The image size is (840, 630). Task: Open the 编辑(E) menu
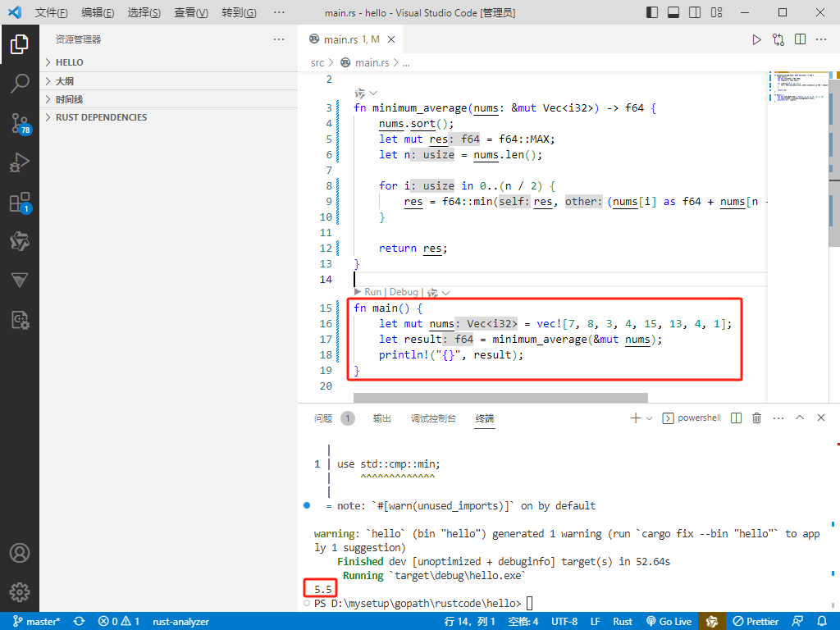click(98, 12)
